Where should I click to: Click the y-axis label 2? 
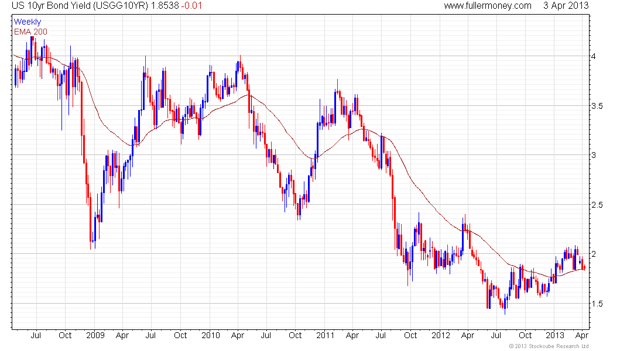click(594, 254)
